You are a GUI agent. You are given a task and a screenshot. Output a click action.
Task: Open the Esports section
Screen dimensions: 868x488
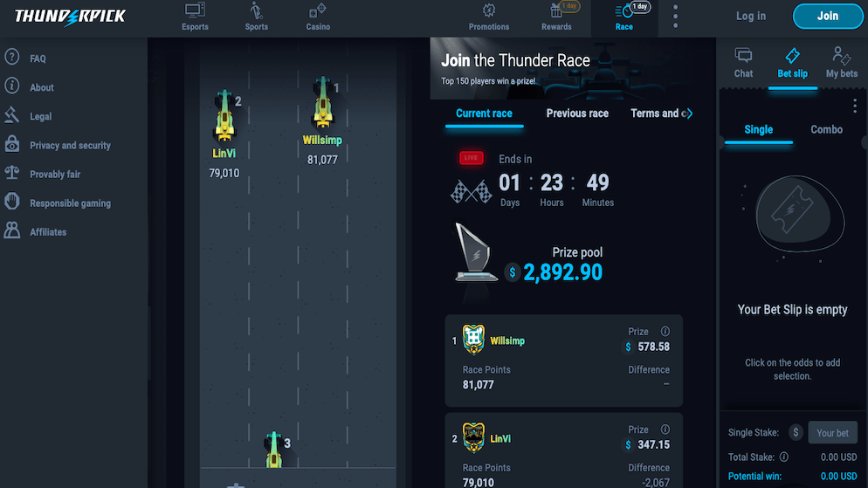pos(195,17)
